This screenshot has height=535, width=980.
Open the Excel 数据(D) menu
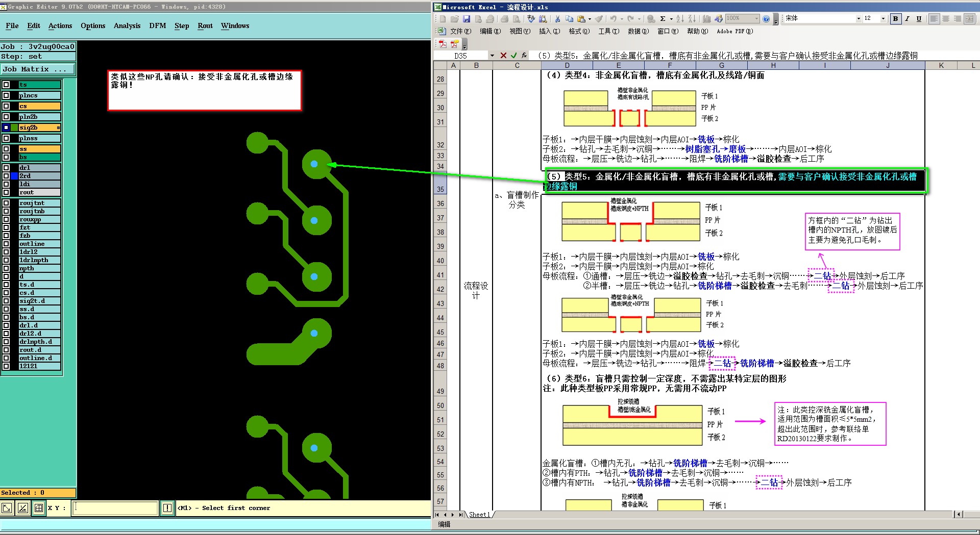(x=638, y=31)
